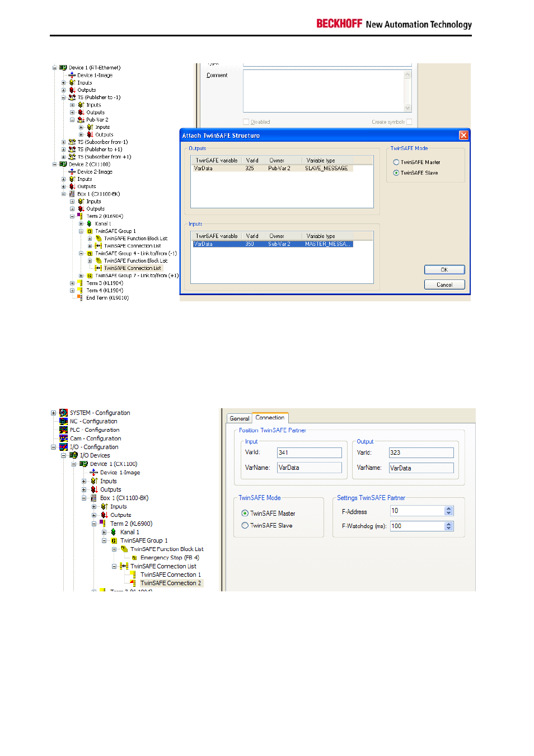534x756 pixels.
Task: Click inside the Comment text box
Action: (x=324, y=91)
